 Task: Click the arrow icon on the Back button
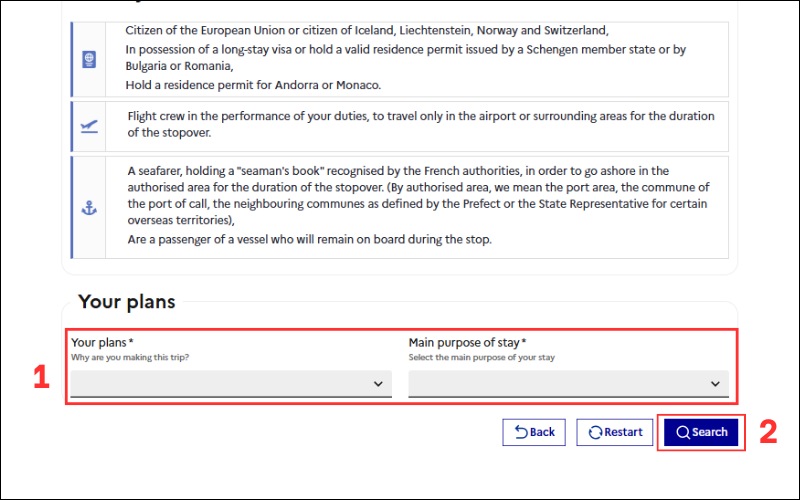pyautogui.click(x=521, y=432)
